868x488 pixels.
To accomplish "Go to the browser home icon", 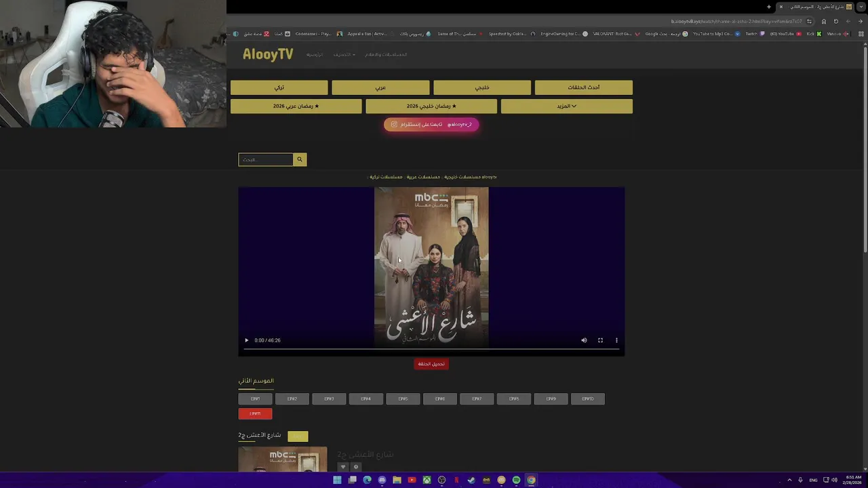I will tap(824, 21).
